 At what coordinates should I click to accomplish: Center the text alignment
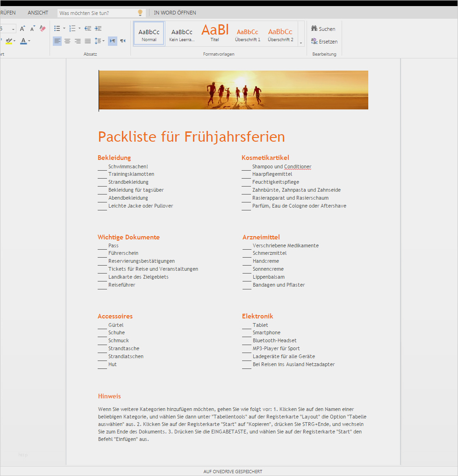pos(67,41)
